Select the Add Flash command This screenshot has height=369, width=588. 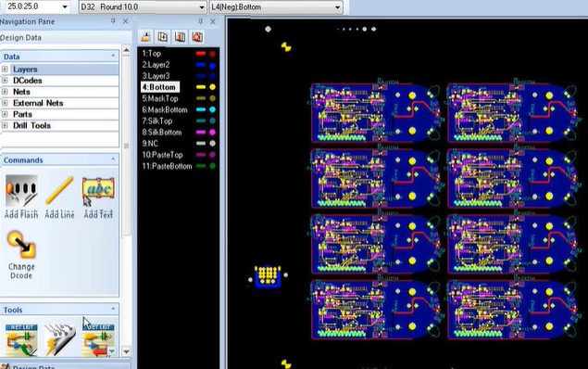[x=21, y=197]
